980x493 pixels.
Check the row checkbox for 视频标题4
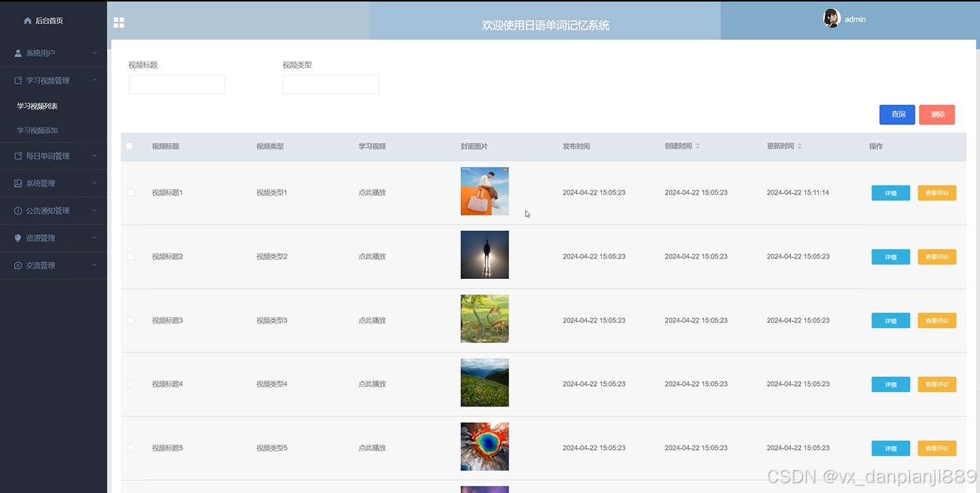pos(131,384)
